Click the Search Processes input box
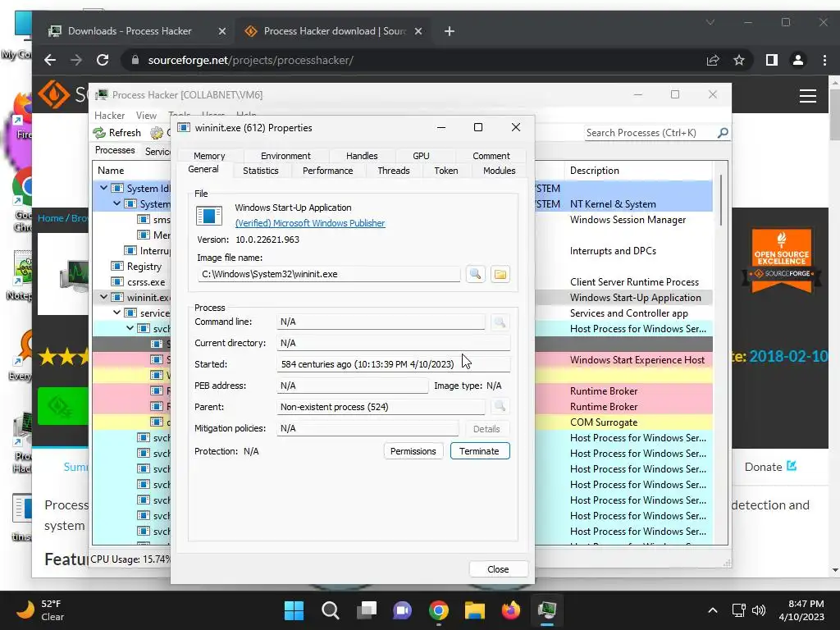 [x=651, y=132]
